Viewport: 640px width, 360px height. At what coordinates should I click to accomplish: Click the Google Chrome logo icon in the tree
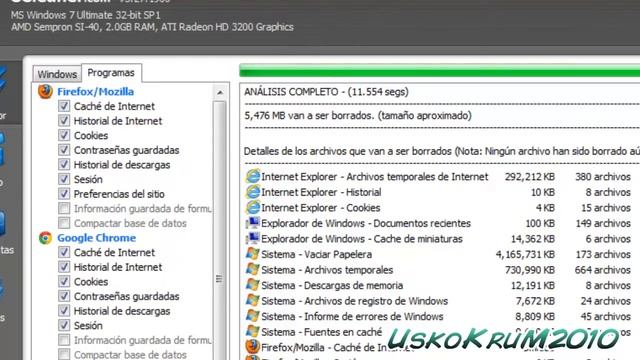pyautogui.click(x=45, y=238)
